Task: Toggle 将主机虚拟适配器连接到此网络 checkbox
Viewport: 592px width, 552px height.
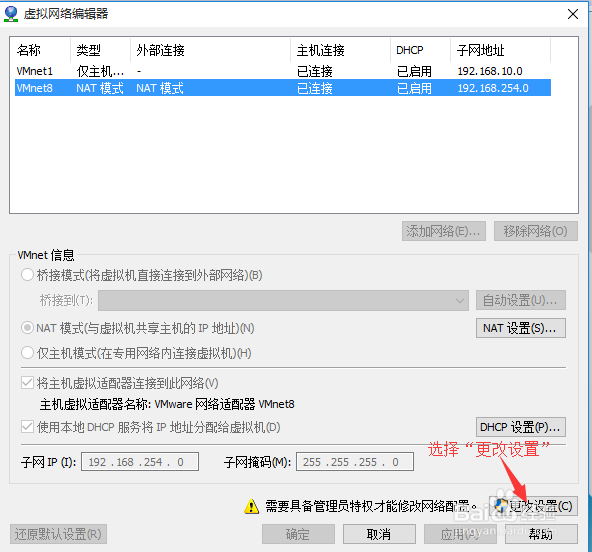Action: [x=27, y=383]
